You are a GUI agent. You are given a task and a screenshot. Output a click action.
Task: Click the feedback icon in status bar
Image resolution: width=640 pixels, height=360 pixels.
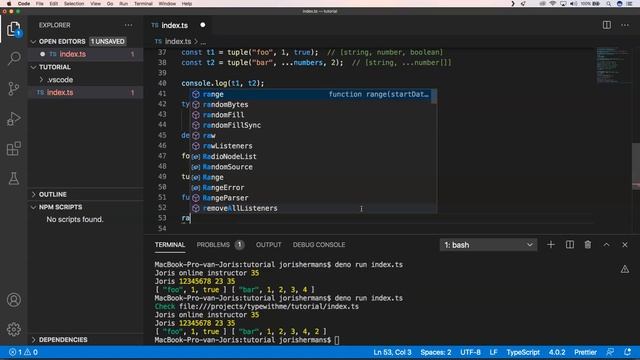[610, 352]
